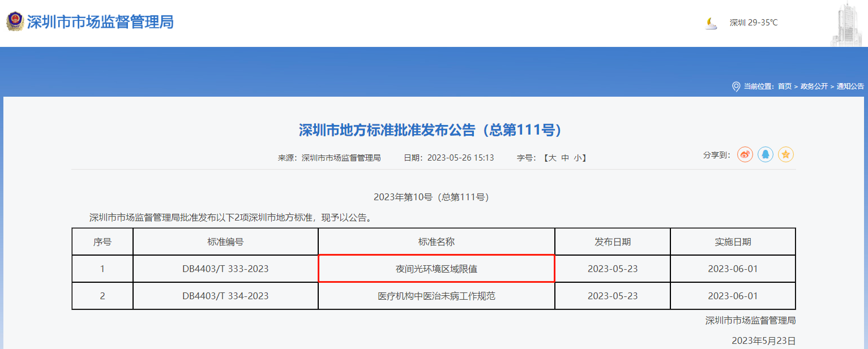Open 政务公开 in the breadcrumb
868x349 pixels.
pos(814,87)
